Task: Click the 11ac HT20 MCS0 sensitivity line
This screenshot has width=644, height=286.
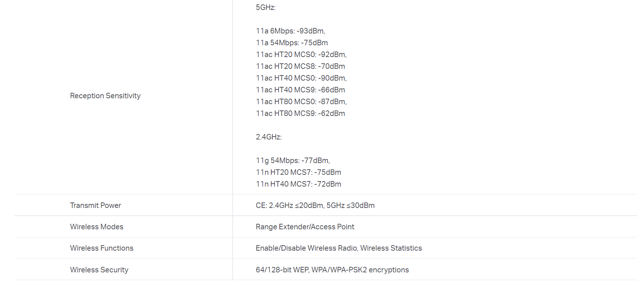Action: (x=301, y=54)
